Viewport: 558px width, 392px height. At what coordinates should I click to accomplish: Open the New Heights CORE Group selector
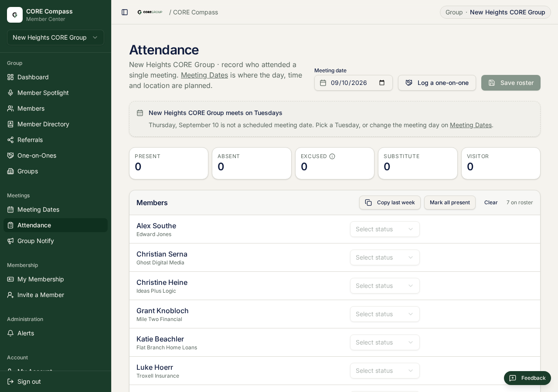click(55, 37)
